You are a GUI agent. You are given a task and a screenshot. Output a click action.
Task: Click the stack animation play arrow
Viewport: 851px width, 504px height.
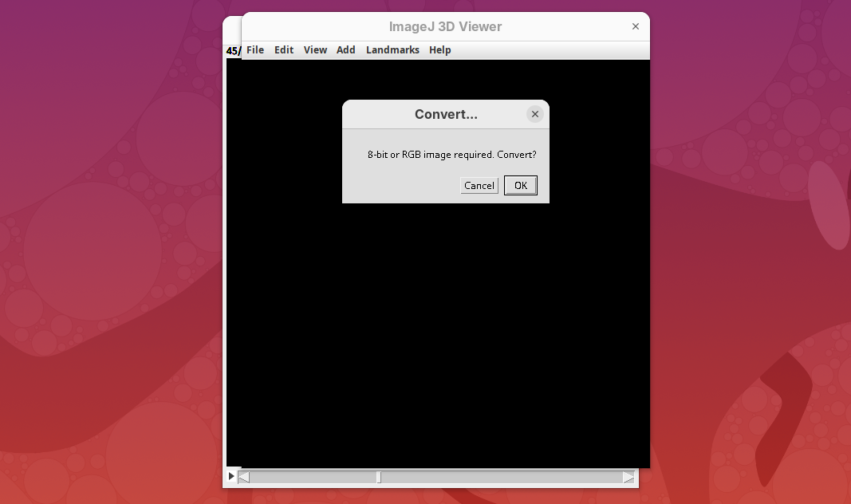point(231,476)
